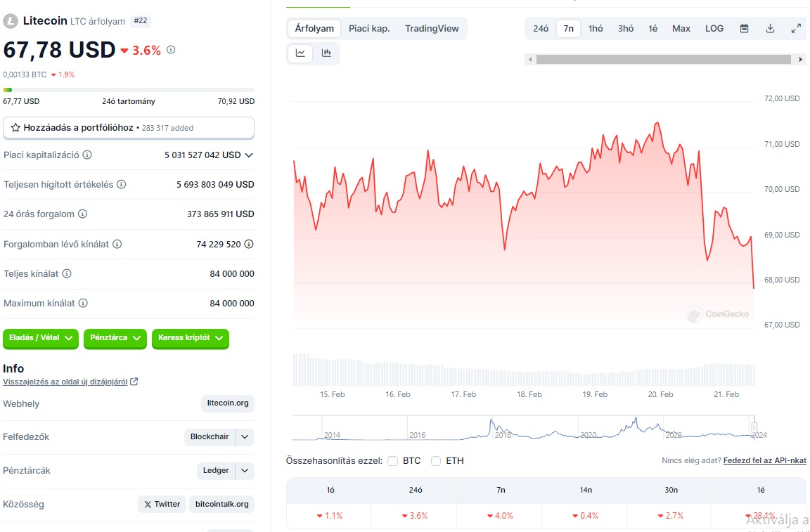Click the info icon next to 24 órás forgalom
810x532 pixels.
pyautogui.click(x=83, y=214)
